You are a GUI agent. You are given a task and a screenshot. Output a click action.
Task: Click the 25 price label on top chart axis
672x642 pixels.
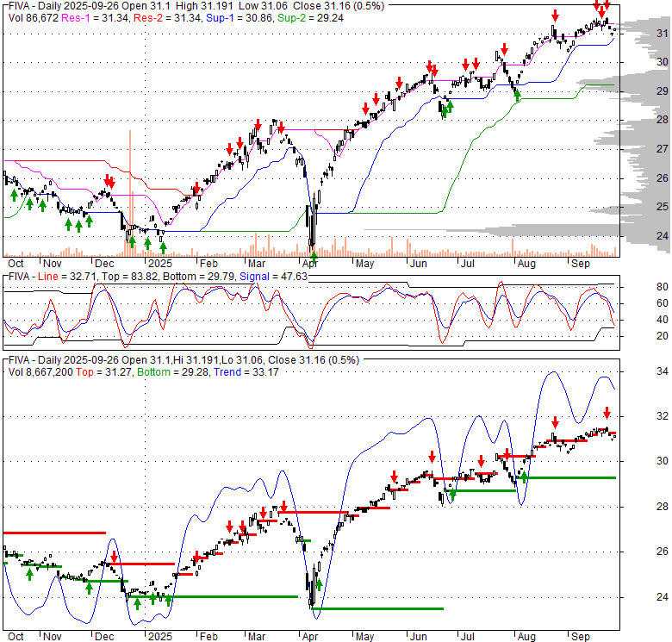click(663, 207)
